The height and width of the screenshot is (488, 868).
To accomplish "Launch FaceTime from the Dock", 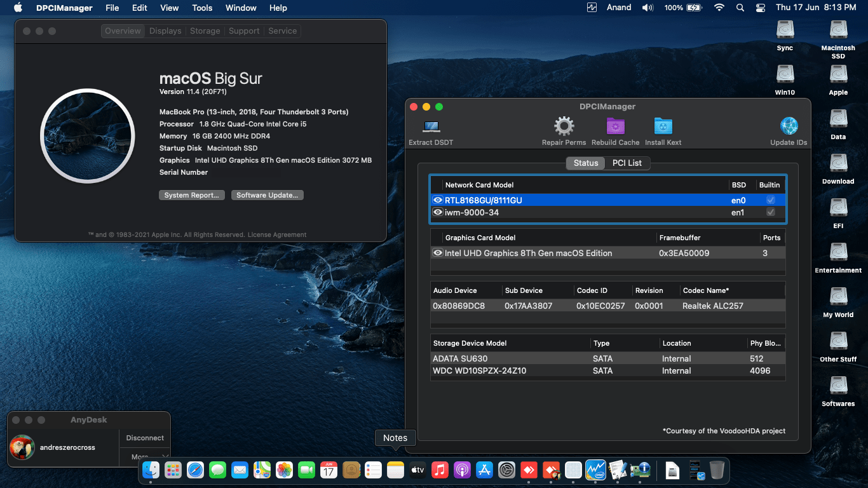I will pos(306,470).
